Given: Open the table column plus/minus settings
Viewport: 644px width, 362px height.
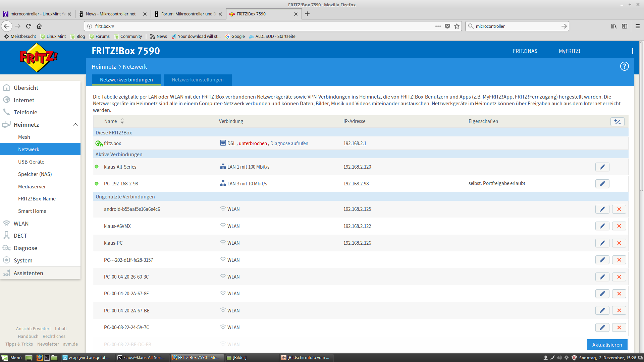Looking at the screenshot, I should [x=617, y=122].
